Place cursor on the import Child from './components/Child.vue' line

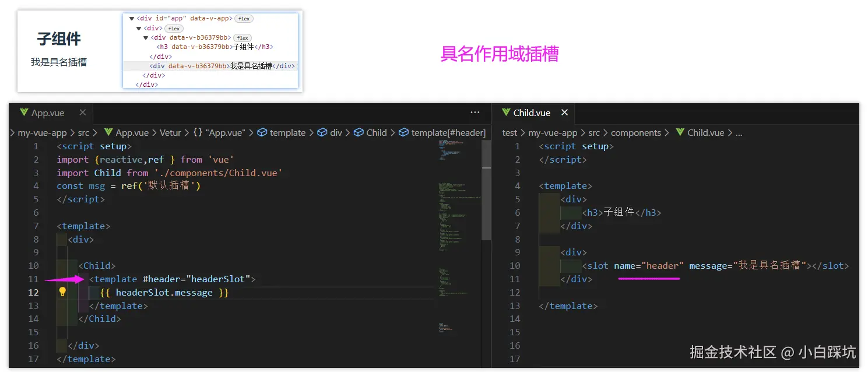coord(170,173)
